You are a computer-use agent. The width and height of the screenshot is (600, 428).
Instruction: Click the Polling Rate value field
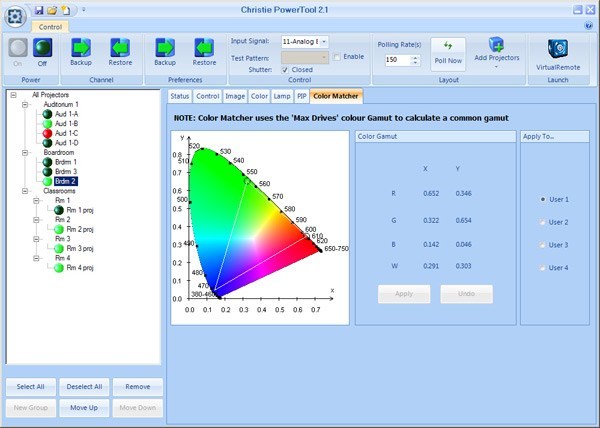[398, 60]
